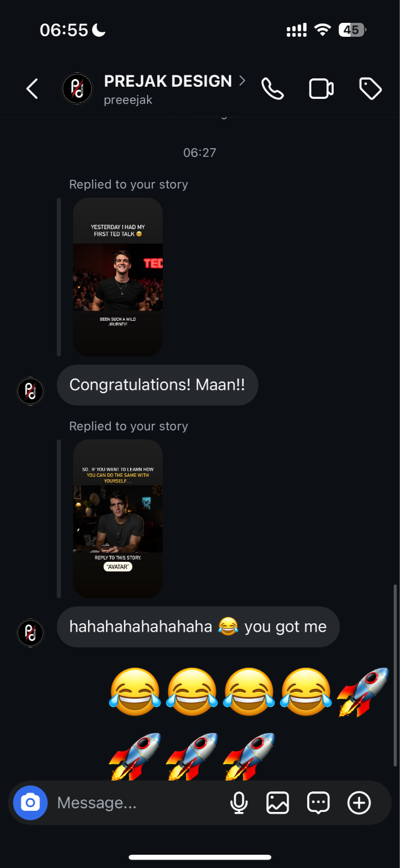Screen dimensions: 400x868
Task: Click the sender avatar beside Congratulations message
Action: [x=30, y=391]
